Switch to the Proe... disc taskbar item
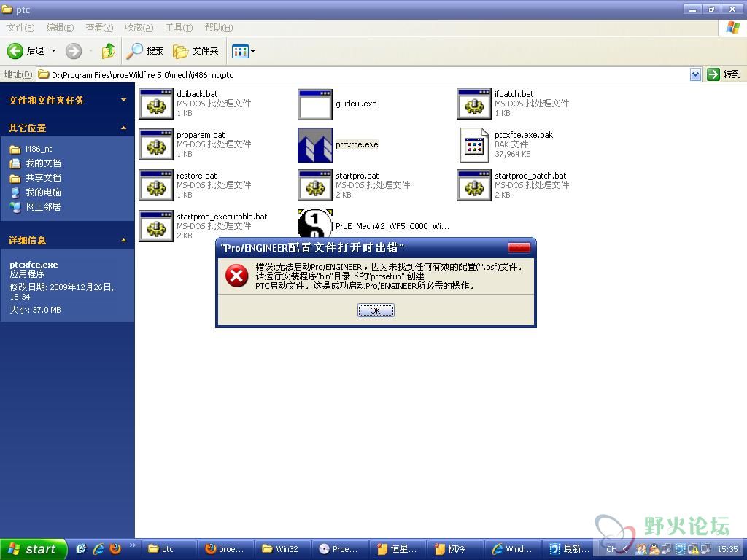 [x=340, y=549]
